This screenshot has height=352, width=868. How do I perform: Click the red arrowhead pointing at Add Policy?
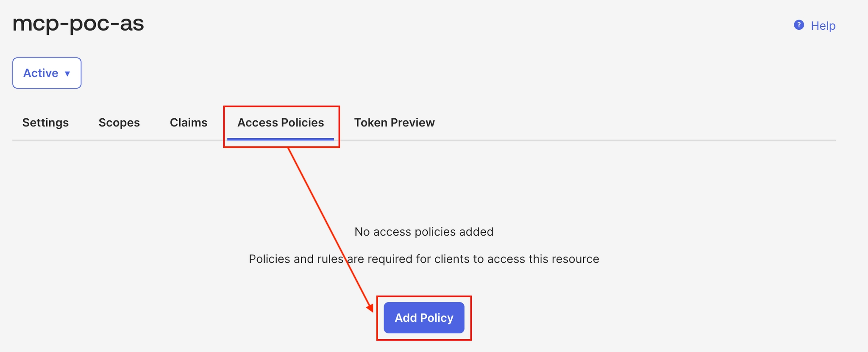pyautogui.click(x=370, y=307)
